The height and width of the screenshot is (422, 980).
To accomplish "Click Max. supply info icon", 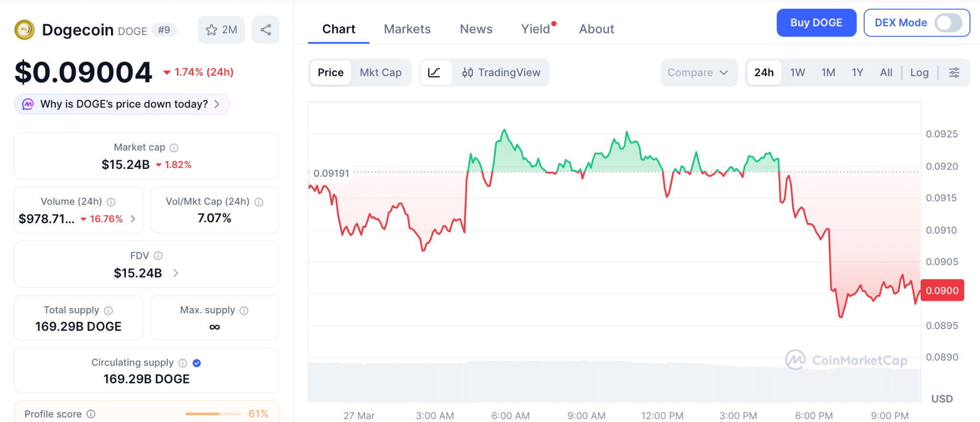I will tap(244, 310).
